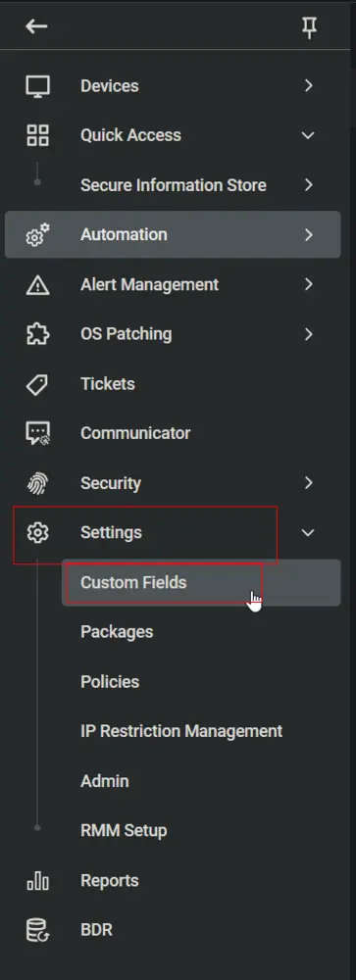This screenshot has width=356, height=980.
Task: Collapse the Settings menu chevron
Action: 308,532
